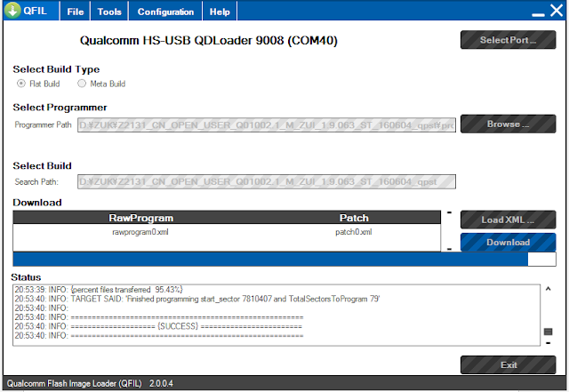Screen dimensions: 569x392
Task: Click the status log scroll down button
Action: click(548, 343)
